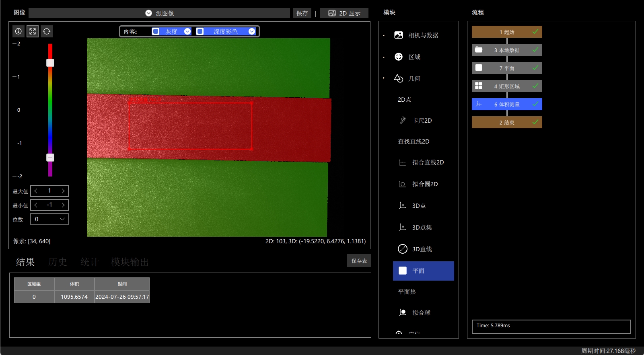Image resolution: width=644 pixels, height=355 pixels.
Task: Switch to the 历史 tab
Action: click(58, 262)
